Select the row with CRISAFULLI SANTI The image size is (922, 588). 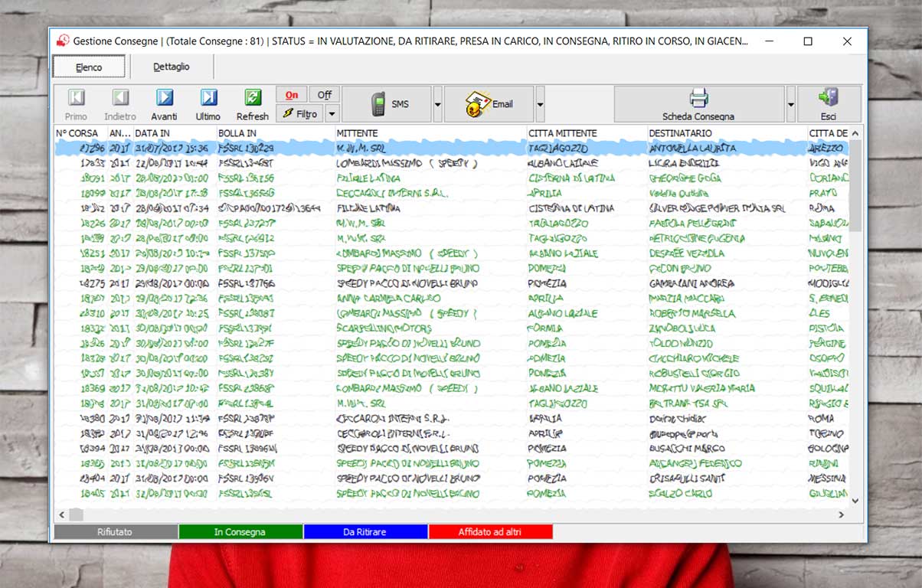coord(452,478)
